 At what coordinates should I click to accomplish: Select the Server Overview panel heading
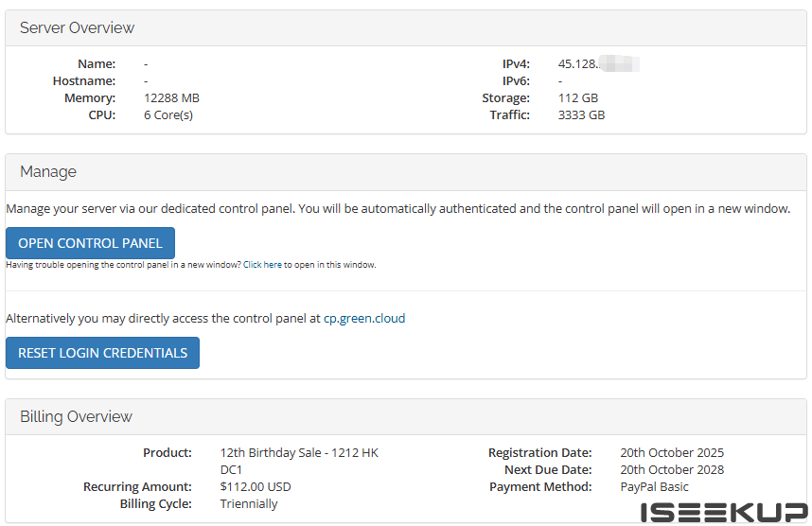[x=78, y=28]
